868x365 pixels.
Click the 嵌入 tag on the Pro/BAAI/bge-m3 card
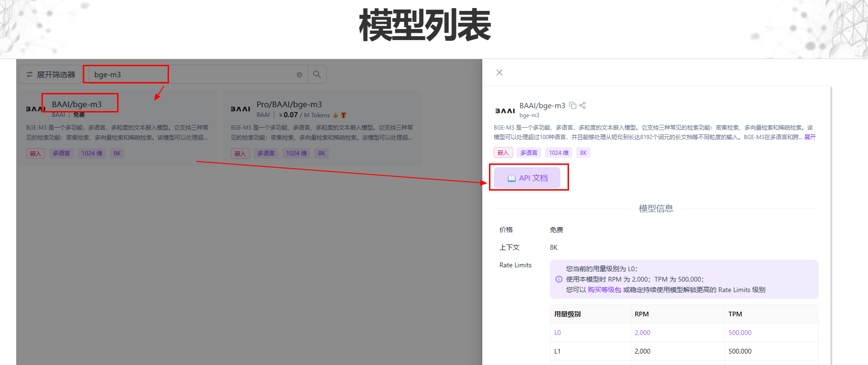240,153
